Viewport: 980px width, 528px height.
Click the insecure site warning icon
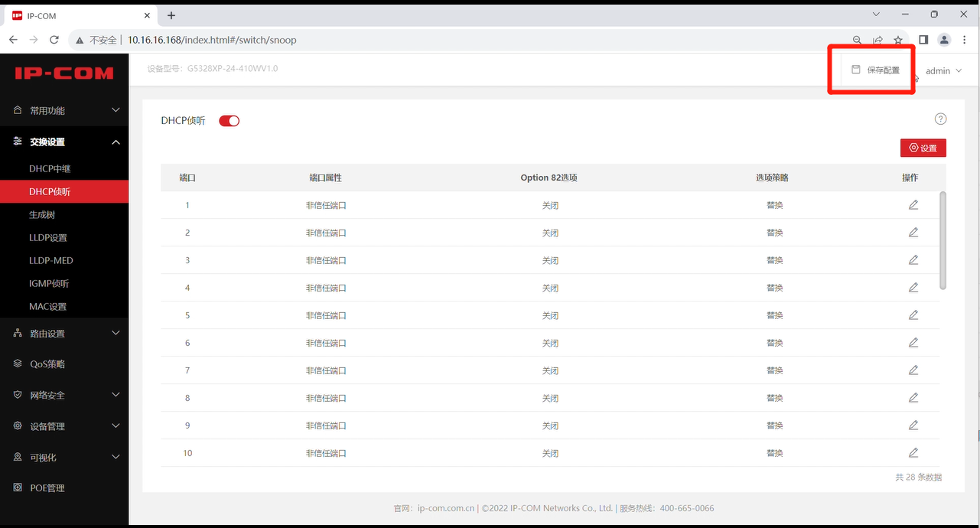point(79,40)
